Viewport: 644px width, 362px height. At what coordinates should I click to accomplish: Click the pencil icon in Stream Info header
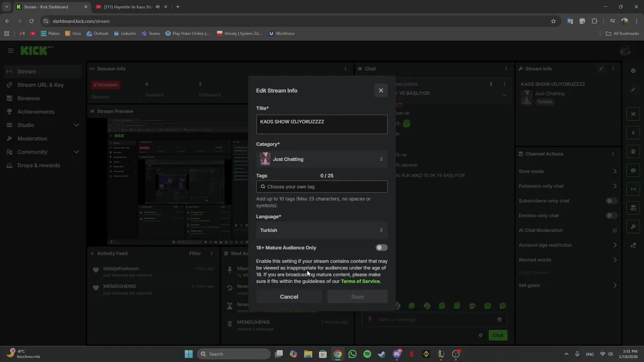pyautogui.click(x=601, y=69)
